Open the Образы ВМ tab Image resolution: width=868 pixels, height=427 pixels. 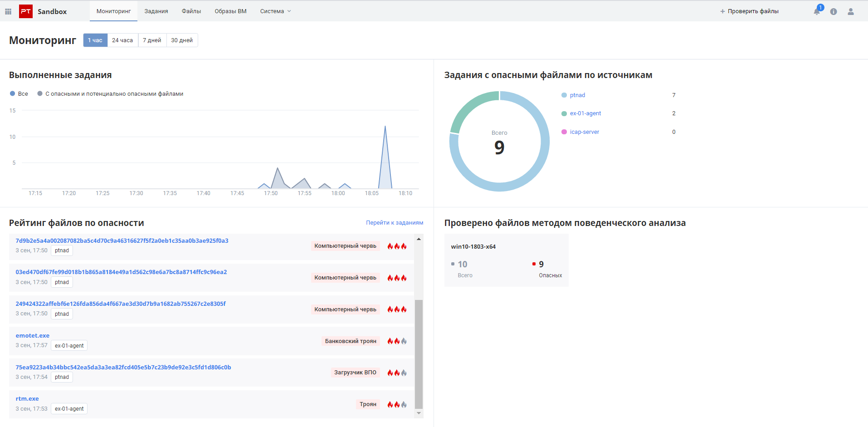pyautogui.click(x=230, y=11)
